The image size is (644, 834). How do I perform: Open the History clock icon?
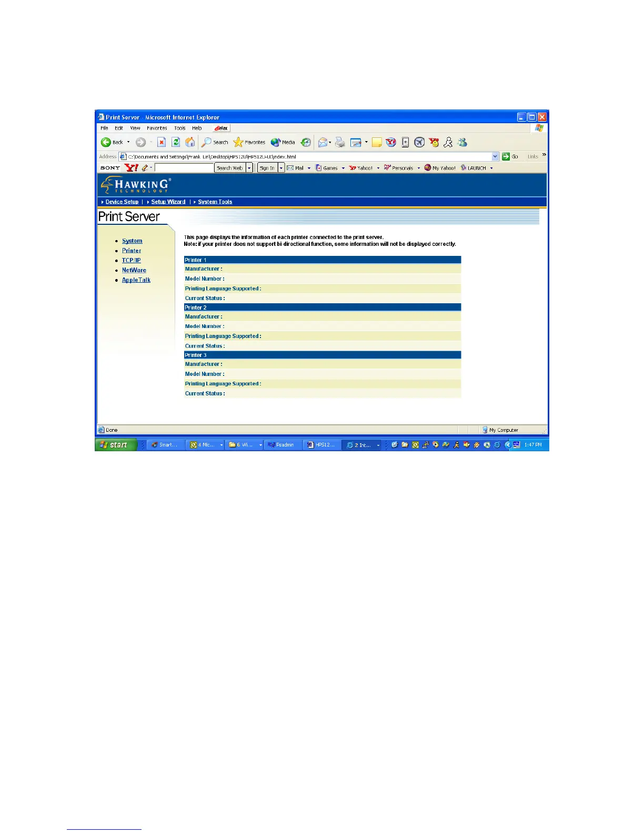306,142
